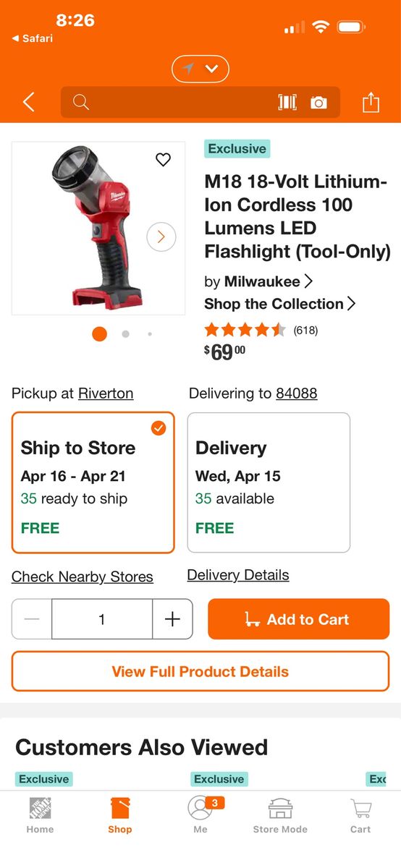
Task: Open camera image search icon
Action: (x=318, y=103)
